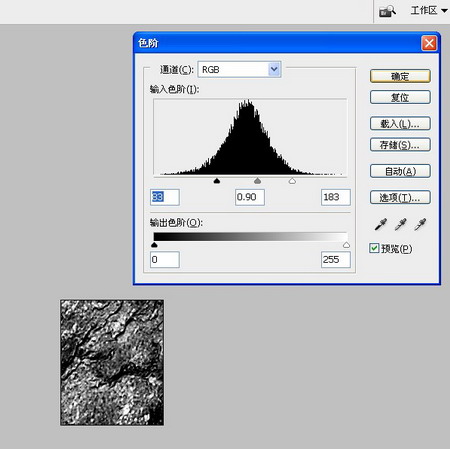Open 选项(T)... options button

pyautogui.click(x=400, y=197)
